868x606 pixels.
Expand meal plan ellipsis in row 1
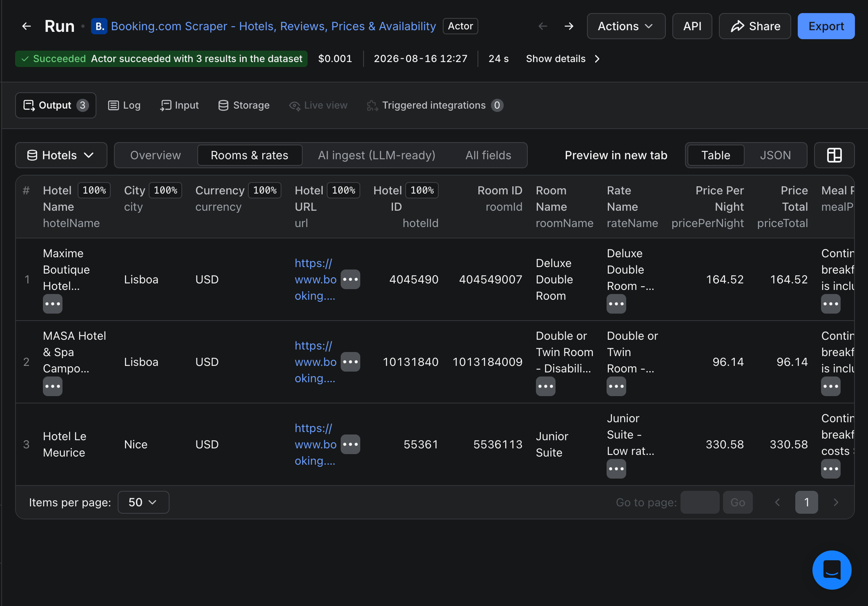[x=831, y=304]
